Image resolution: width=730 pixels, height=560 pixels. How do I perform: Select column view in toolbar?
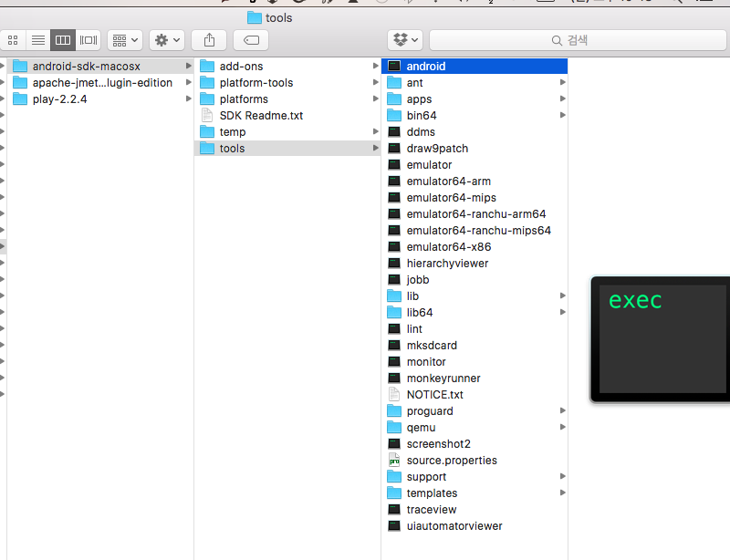63,40
